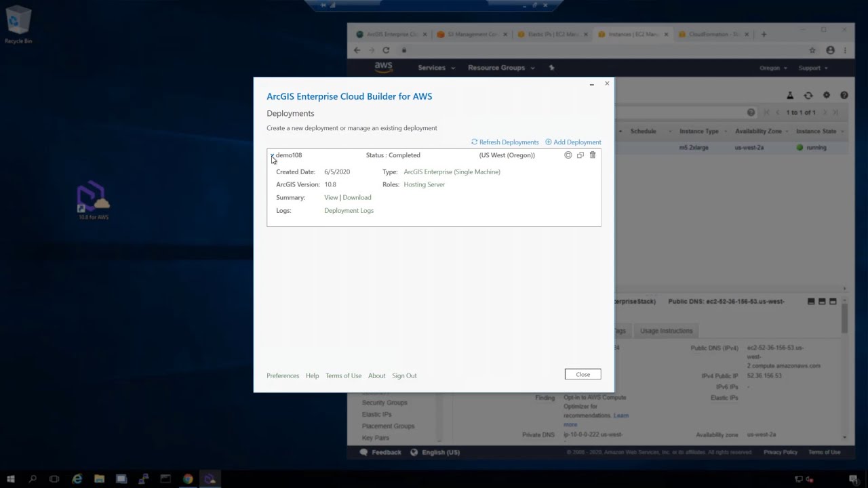Open EC2 console help icon
The width and height of the screenshot is (868, 488).
(x=844, y=96)
